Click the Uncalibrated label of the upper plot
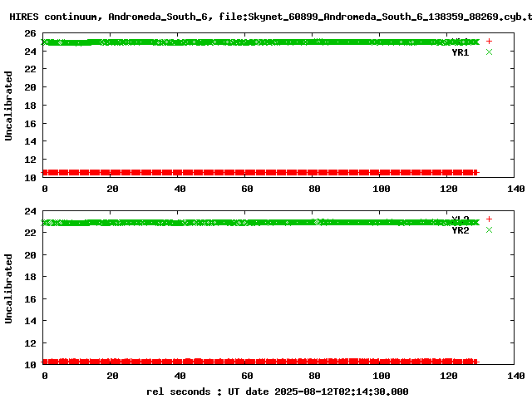This screenshot has width=532, height=399. (x=8, y=106)
